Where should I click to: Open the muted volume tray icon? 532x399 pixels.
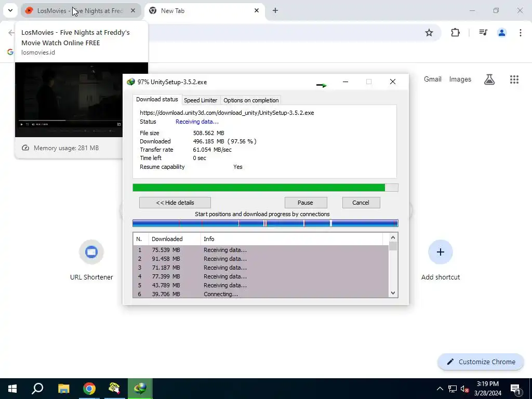(464, 389)
